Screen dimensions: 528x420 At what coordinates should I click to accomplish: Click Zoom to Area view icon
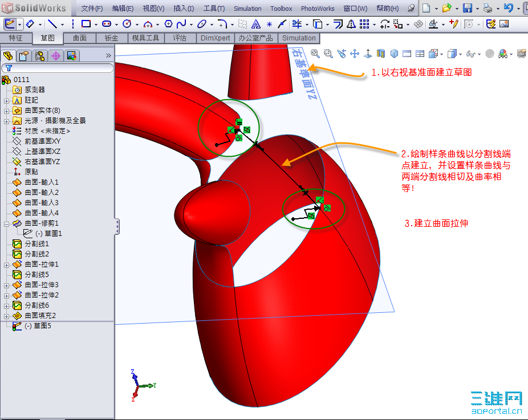click(328, 54)
